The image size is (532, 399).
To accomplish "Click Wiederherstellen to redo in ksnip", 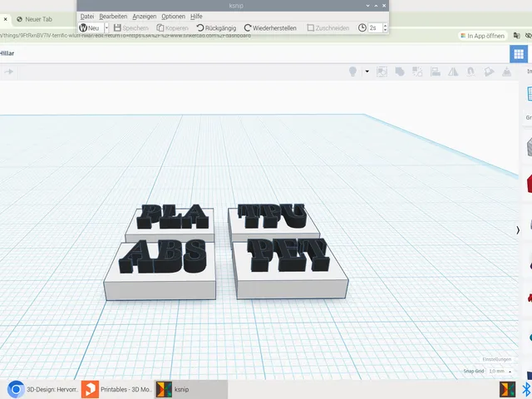I will pos(270,27).
